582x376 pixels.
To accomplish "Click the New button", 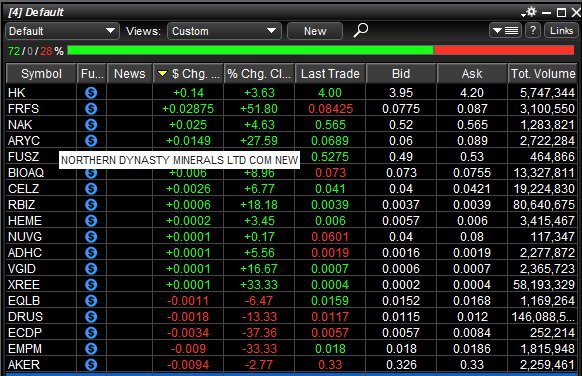I will (x=315, y=31).
